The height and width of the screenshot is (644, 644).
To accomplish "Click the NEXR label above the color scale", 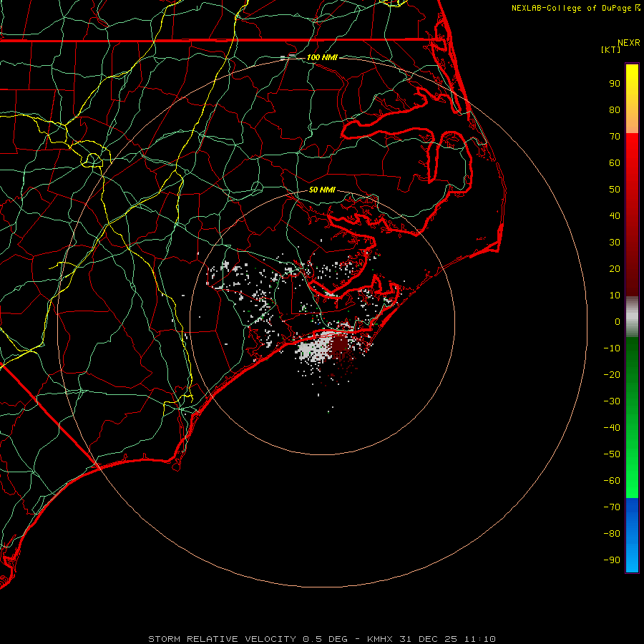I will tap(629, 43).
